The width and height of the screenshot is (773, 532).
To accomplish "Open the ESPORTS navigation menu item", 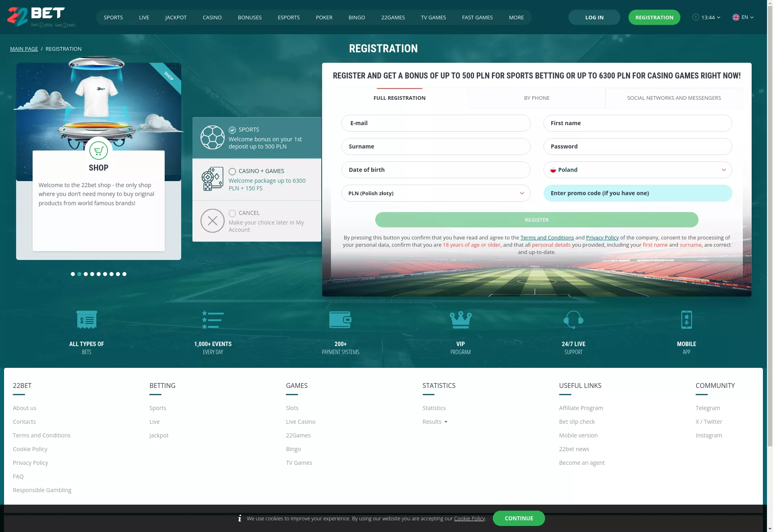I will pyautogui.click(x=289, y=17).
